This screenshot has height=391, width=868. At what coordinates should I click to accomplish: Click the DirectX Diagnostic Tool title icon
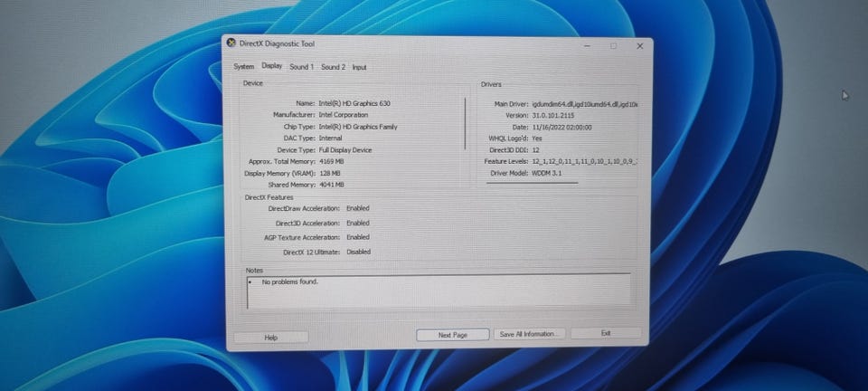point(231,43)
